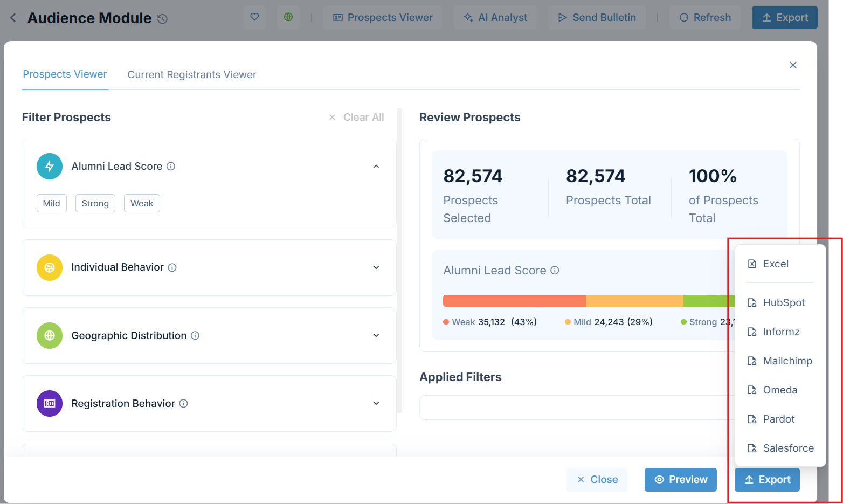Screen dimensions: 843x504
Task: Click the green globe icon in header
Action: pyautogui.click(x=288, y=17)
